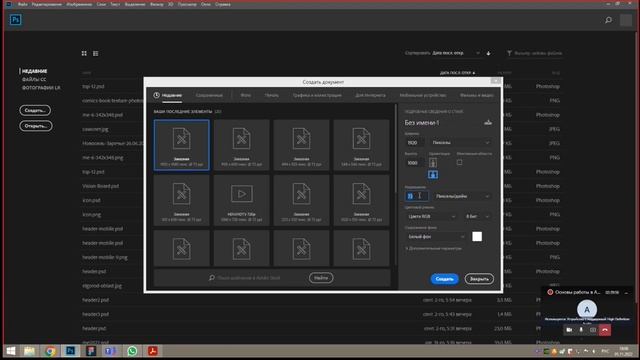
Task: Select НЕДАВНИЕ in the home sidebar
Action: click(34, 71)
